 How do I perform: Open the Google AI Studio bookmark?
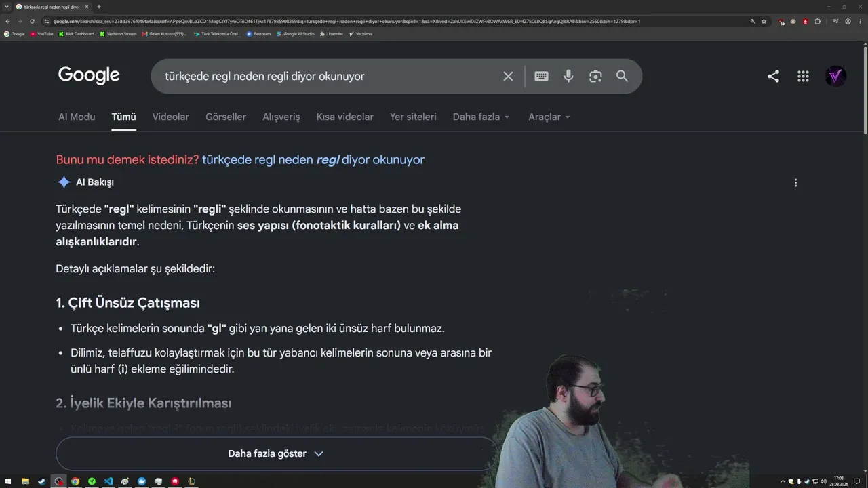coord(296,33)
